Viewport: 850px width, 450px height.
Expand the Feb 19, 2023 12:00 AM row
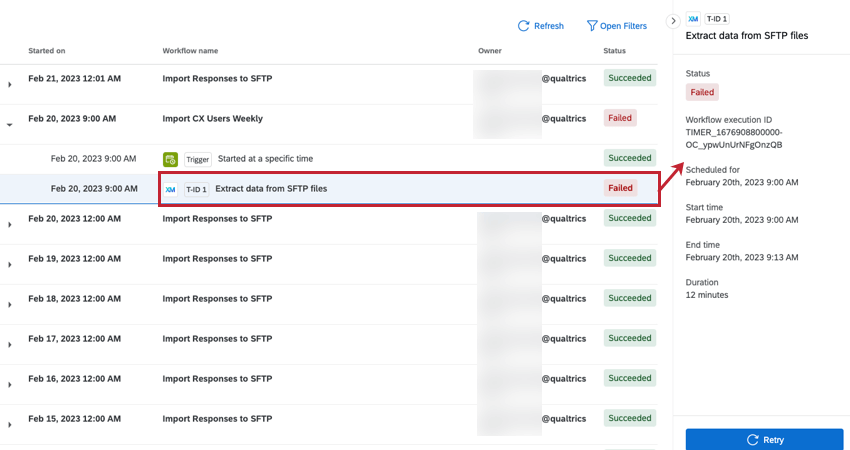[x=10, y=265]
